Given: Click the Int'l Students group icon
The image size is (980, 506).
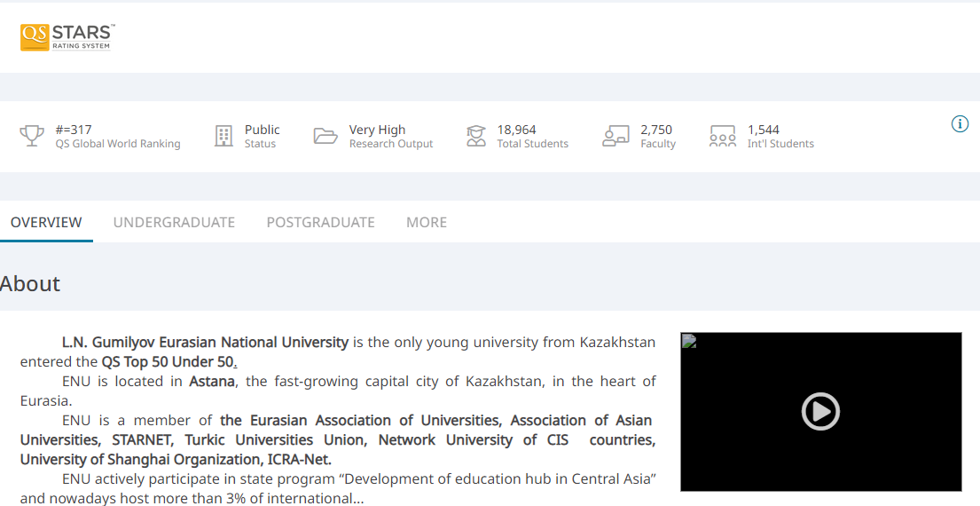Looking at the screenshot, I should point(723,136).
